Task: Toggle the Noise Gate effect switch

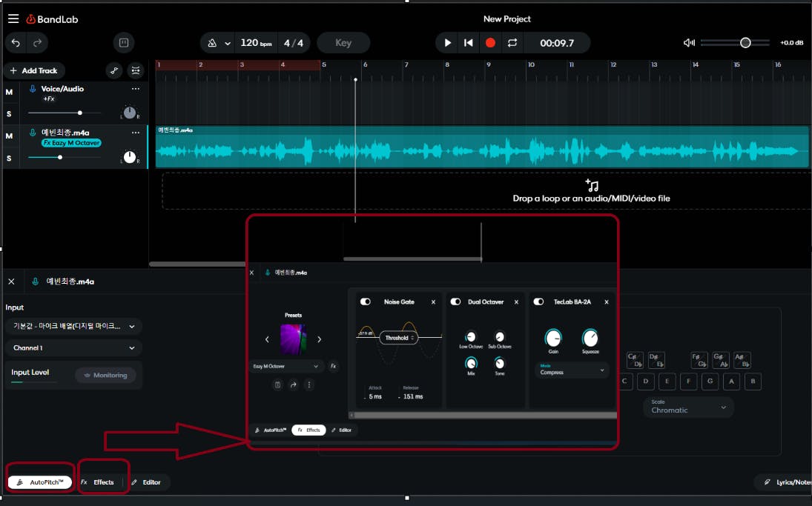Action: pos(366,302)
